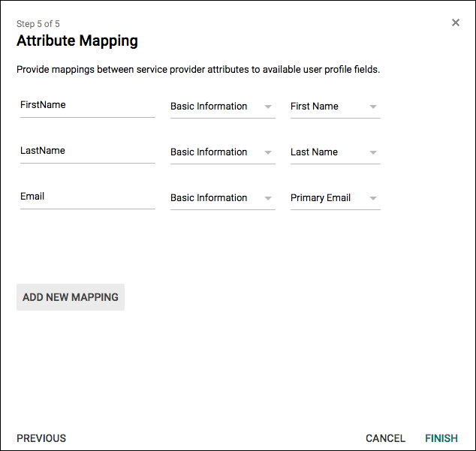Viewport: 476px width, 451px height.
Task: Cancel the attribute mapping setup
Action: [385, 438]
